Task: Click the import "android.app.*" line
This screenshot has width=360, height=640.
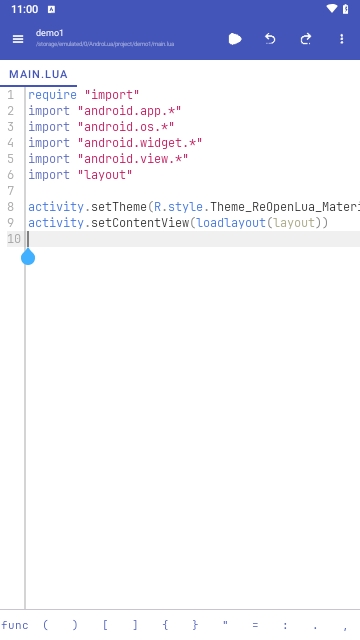Action: (104, 111)
